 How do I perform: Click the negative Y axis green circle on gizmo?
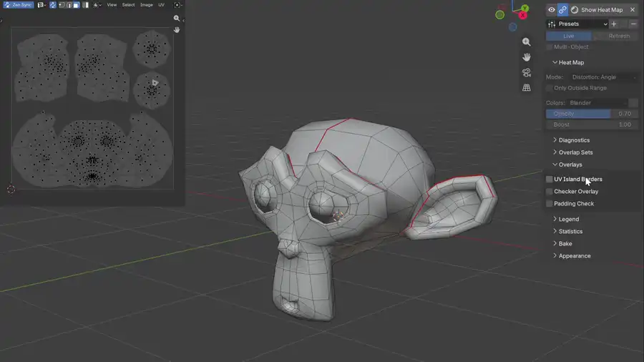tap(500, 15)
